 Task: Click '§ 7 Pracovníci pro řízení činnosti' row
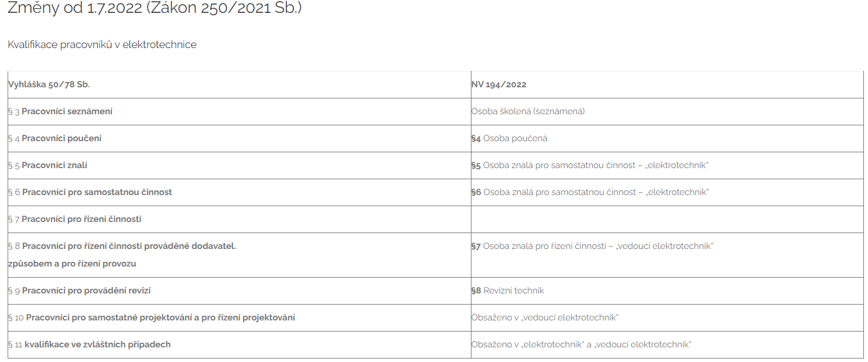[x=75, y=219]
